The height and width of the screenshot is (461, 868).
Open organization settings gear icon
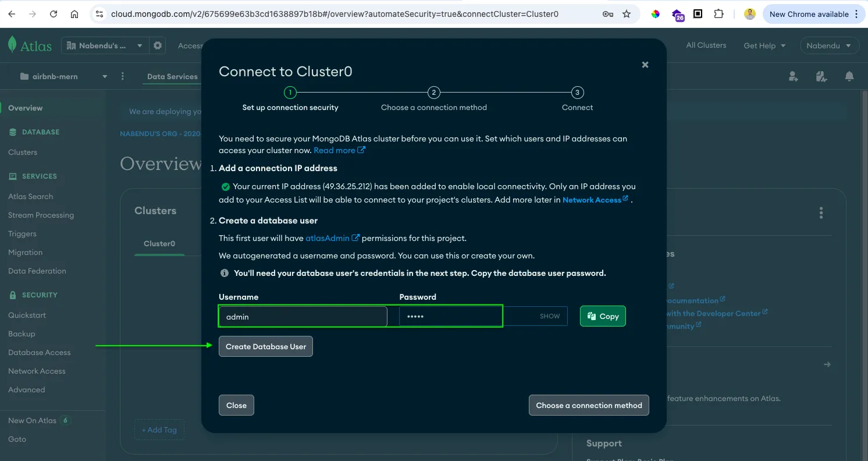[x=157, y=45]
